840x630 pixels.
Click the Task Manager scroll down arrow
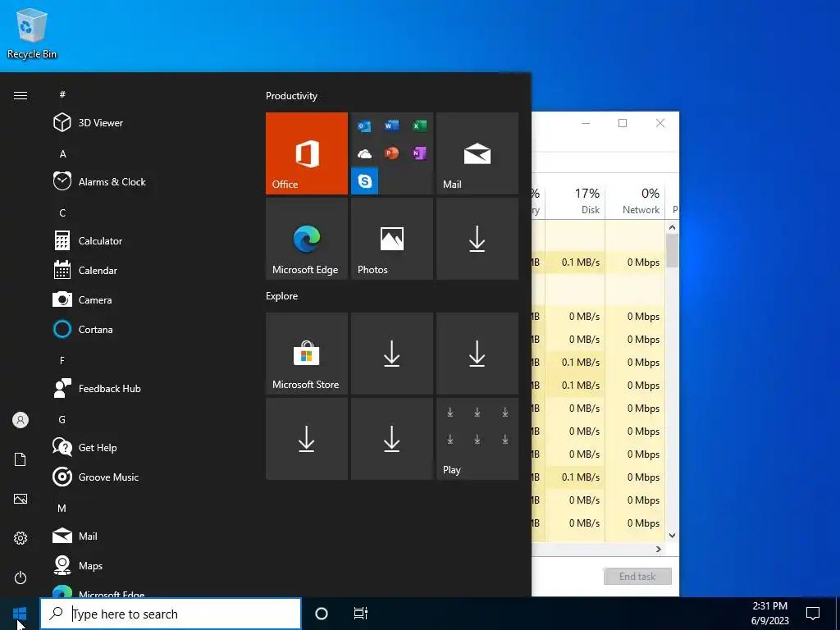click(673, 535)
